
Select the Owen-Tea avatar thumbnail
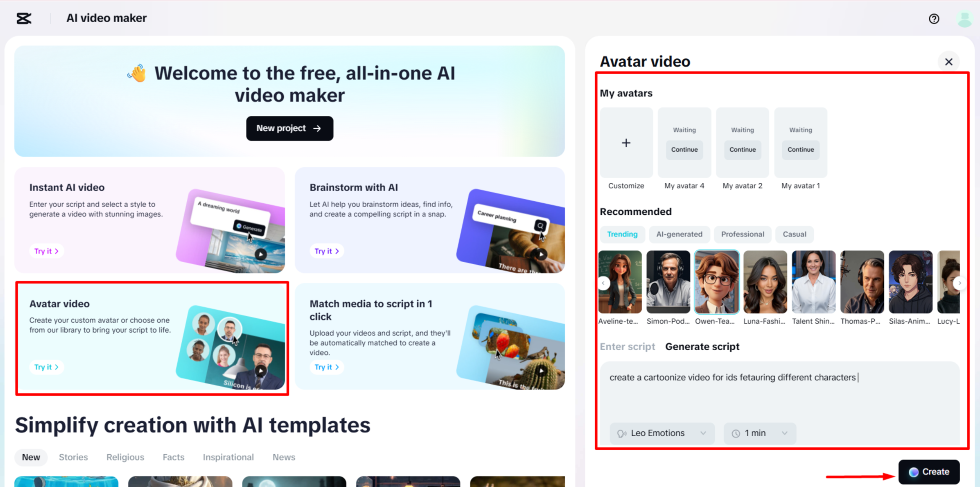click(x=716, y=281)
